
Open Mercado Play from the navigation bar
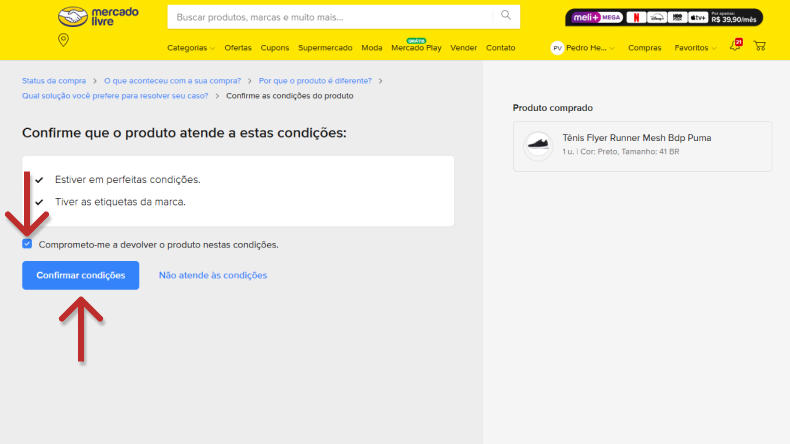pyautogui.click(x=416, y=48)
